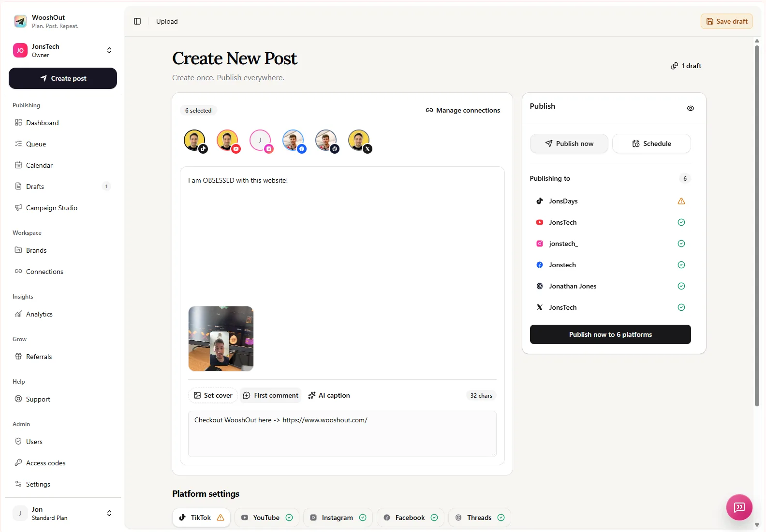The image size is (766, 532).
Task: Open Connections in the sidebar
Action: (x=63, y=272)
